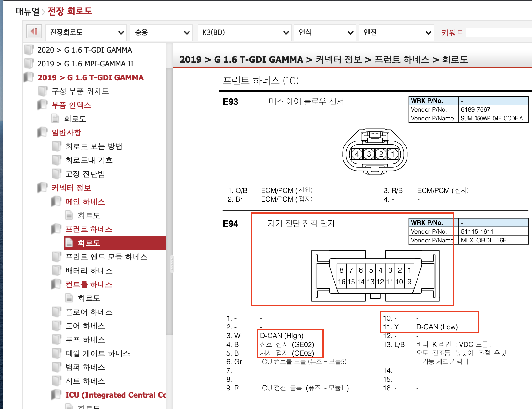The width and height of the screenshot is (532, 409).
Task: Select 2019 > G 1.6 T-GDI GAMMA entry
Action: tap(91, 77)
